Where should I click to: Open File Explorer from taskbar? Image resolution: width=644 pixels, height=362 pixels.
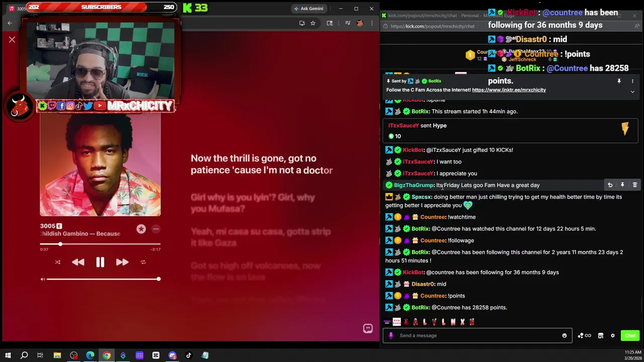(x=57, y=355)
